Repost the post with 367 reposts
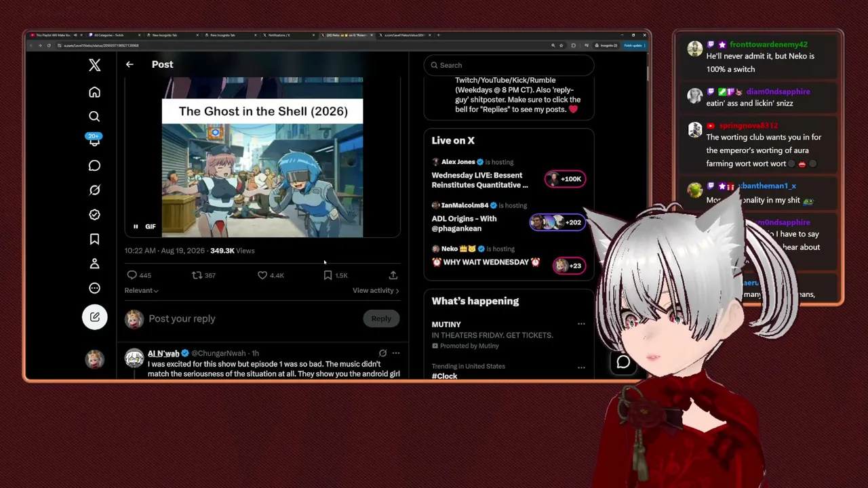The width and height of the screenshot is (868, 488). (203, 275)
